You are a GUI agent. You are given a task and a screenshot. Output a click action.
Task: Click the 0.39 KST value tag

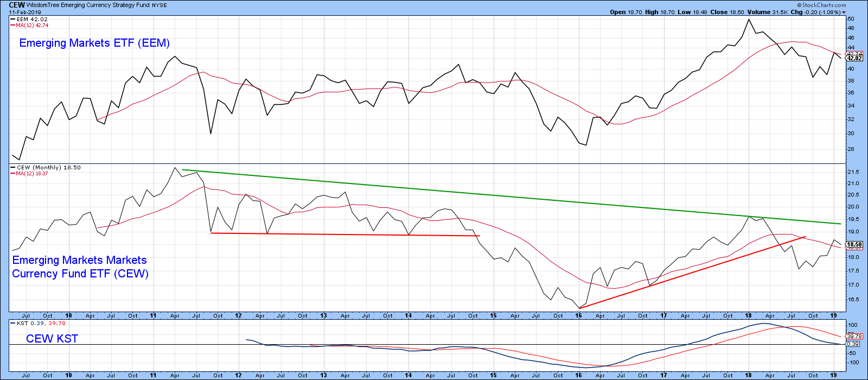pyautogui.click(x=853, y=344)
